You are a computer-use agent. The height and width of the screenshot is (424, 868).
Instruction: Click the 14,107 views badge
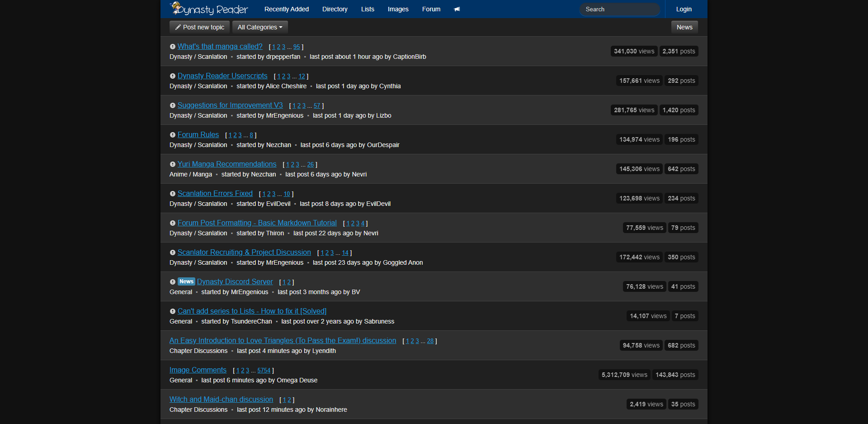tap(648, 316)
